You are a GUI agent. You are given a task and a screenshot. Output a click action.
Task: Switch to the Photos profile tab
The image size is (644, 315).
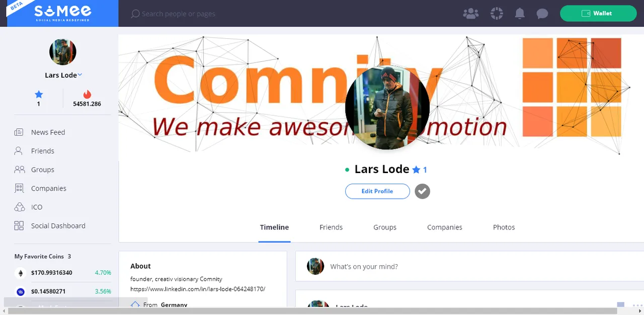click(504, 227)
